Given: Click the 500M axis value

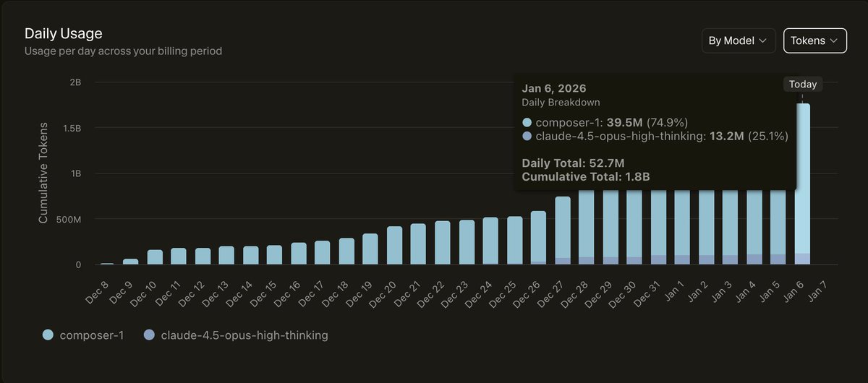Looking at the screenshot, I should [68, 219].
